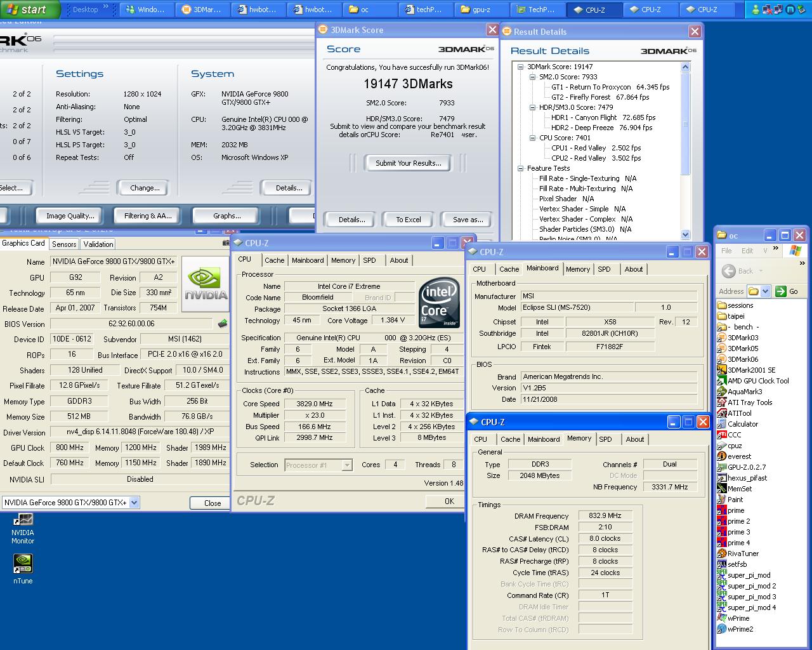Click the GPU-Z BIOS save chip icon
The height and width of the screenshot is (650, 812).
tap(222, 324)
